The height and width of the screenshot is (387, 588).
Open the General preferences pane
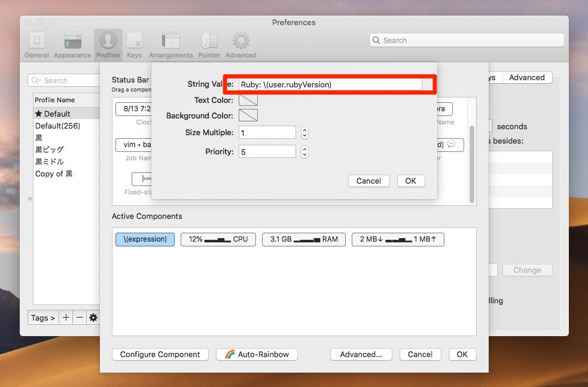[x=36, y=45]
